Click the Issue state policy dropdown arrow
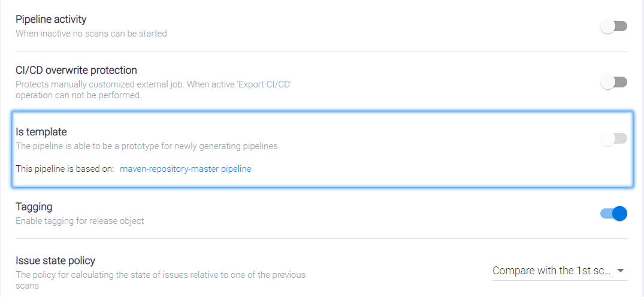This screenshot has width=644, height=297. click(x=621, y=271)
